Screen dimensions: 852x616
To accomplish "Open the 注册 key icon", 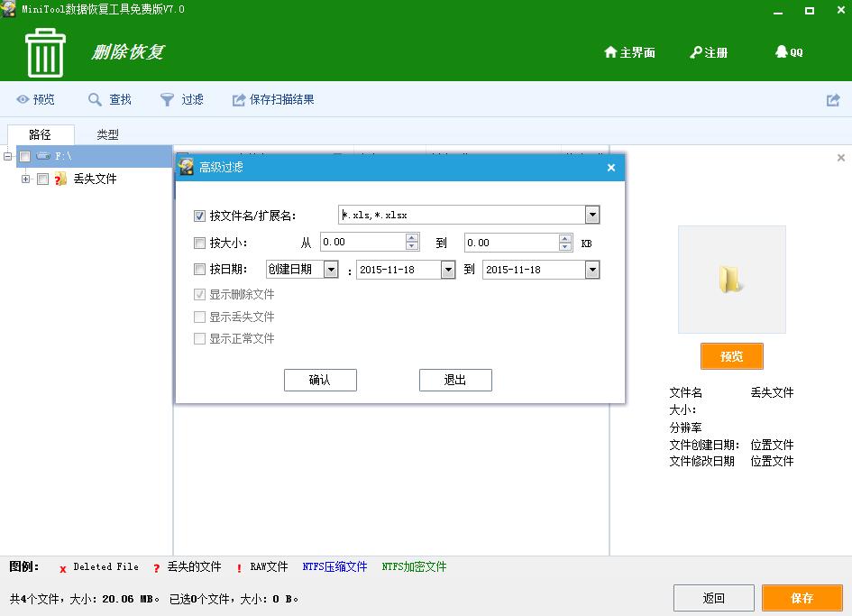I will click(695, 52).
